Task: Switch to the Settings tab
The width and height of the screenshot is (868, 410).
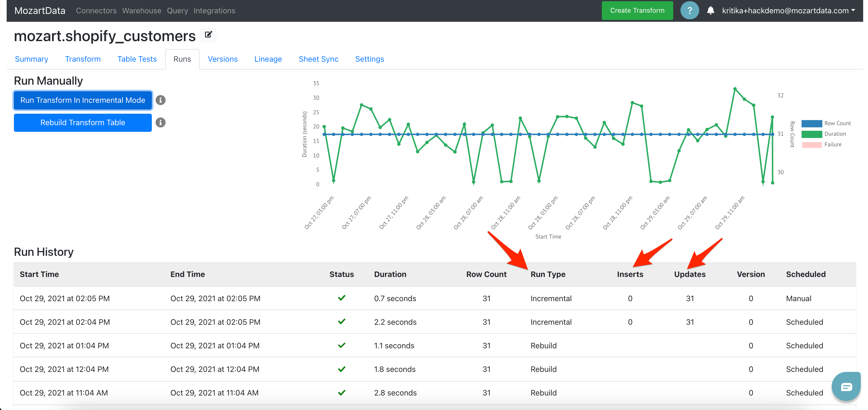Action: 369,59
